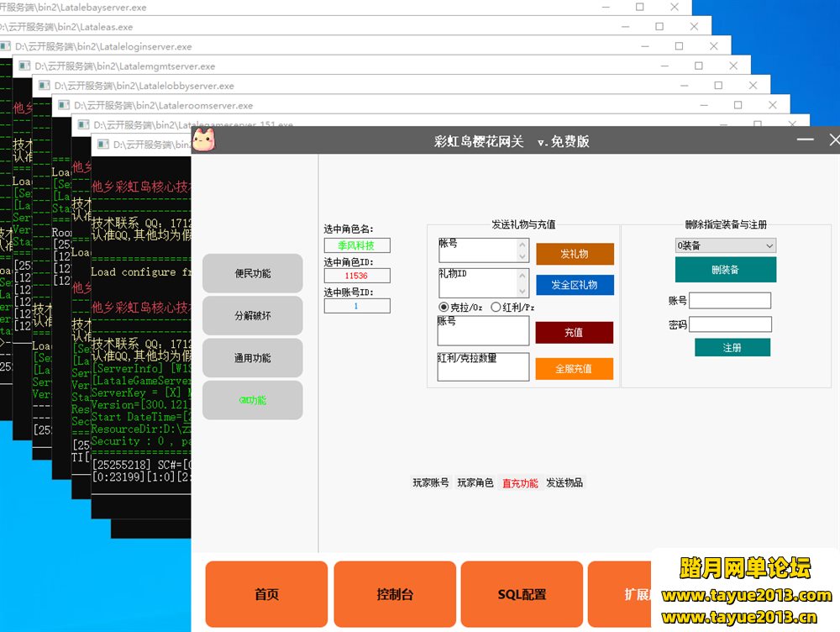Switch to the 玩家角色 tab

click(475, 483)
